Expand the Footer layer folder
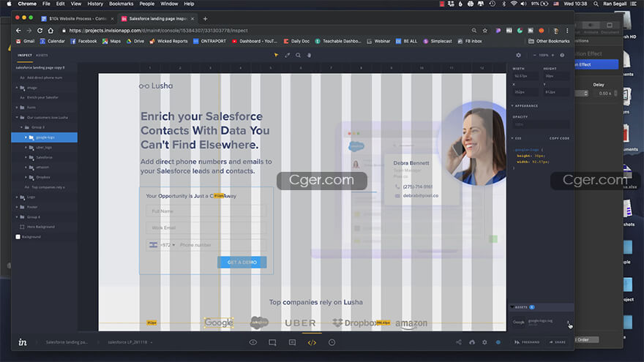Viewport: 644px width, 362px height. [17, 207]
